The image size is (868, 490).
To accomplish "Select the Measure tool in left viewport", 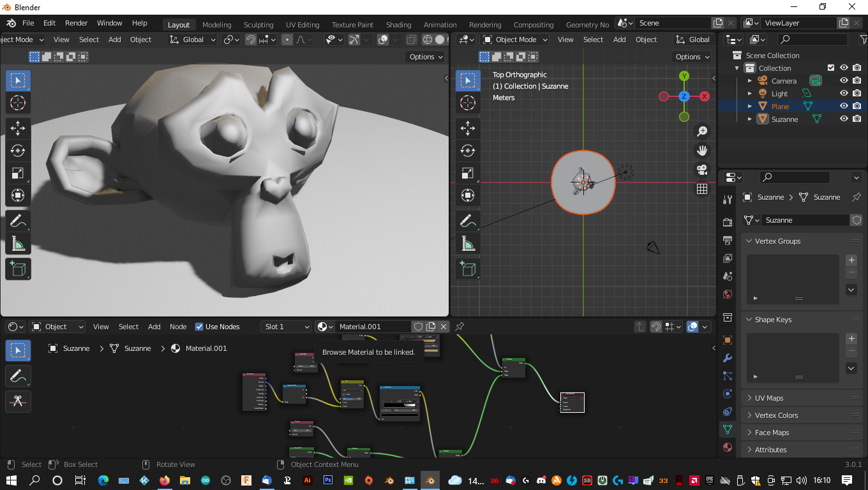I will (x=18, y=243).
